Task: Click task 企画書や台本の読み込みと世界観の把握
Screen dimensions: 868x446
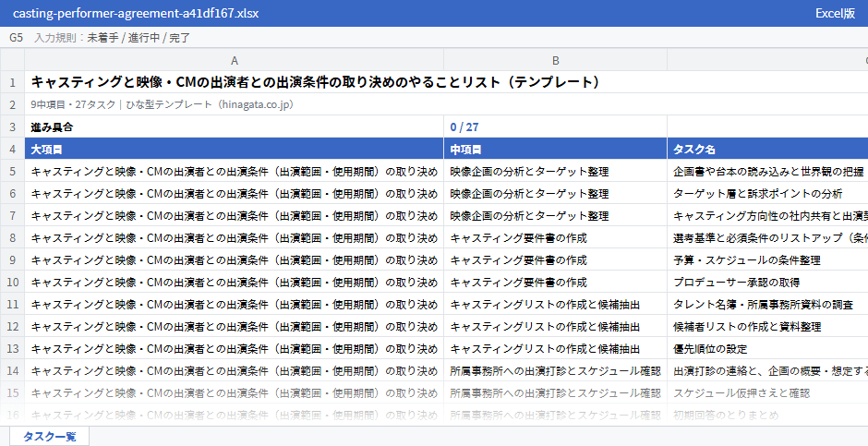Action: tap(768, 172)
